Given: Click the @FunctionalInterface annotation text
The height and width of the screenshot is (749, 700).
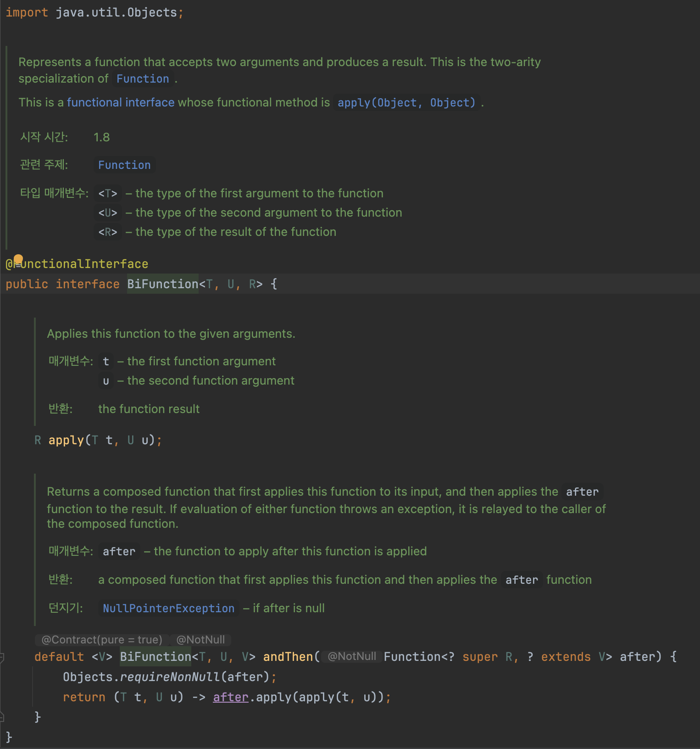Looking at the screenshot, I should (77, 264).
